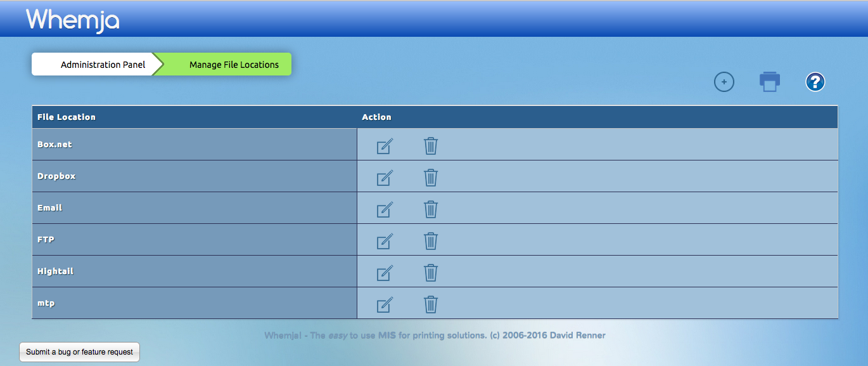The image size is (868, 366).
Task: Edit the Hightail file location
Action: coord(385,273)
